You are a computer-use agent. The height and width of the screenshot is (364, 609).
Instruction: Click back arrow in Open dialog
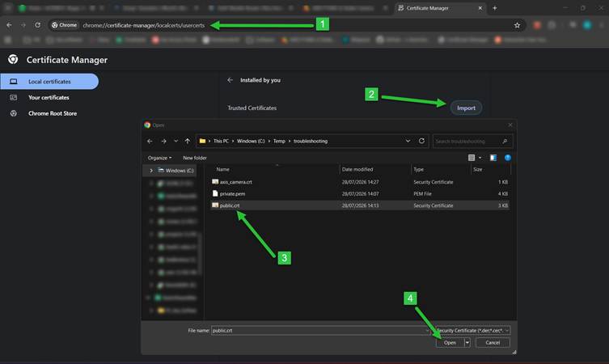pos(150,141)
